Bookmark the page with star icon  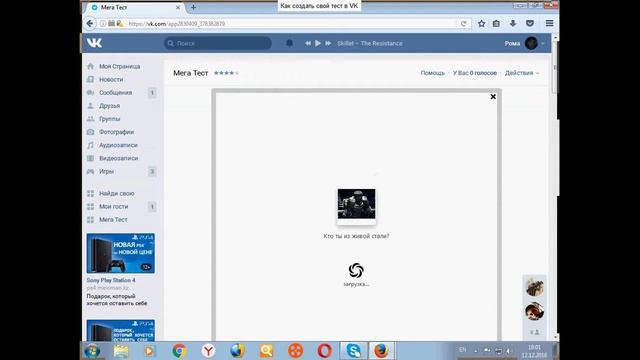click(x=482, y=23)
